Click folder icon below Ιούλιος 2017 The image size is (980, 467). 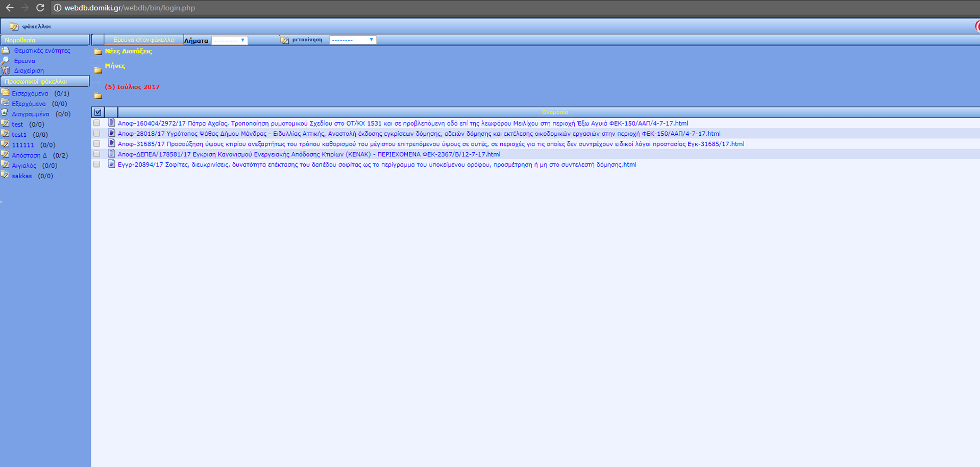coord(98,95)
